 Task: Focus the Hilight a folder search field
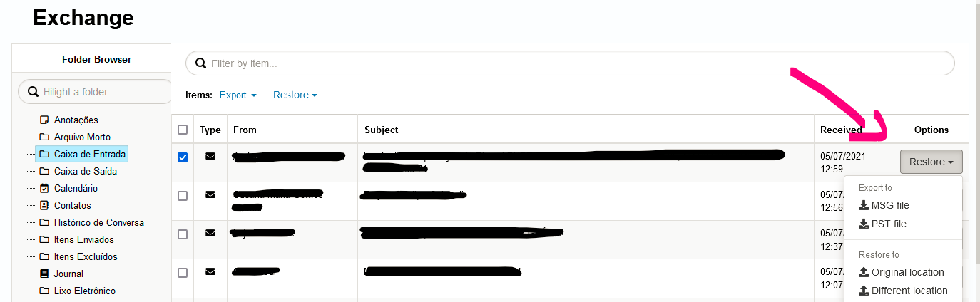(x=96, y=92)
